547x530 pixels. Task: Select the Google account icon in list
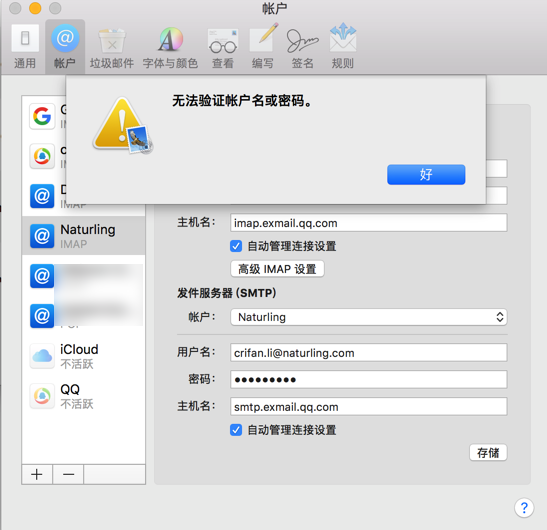(x=42, y=116)
